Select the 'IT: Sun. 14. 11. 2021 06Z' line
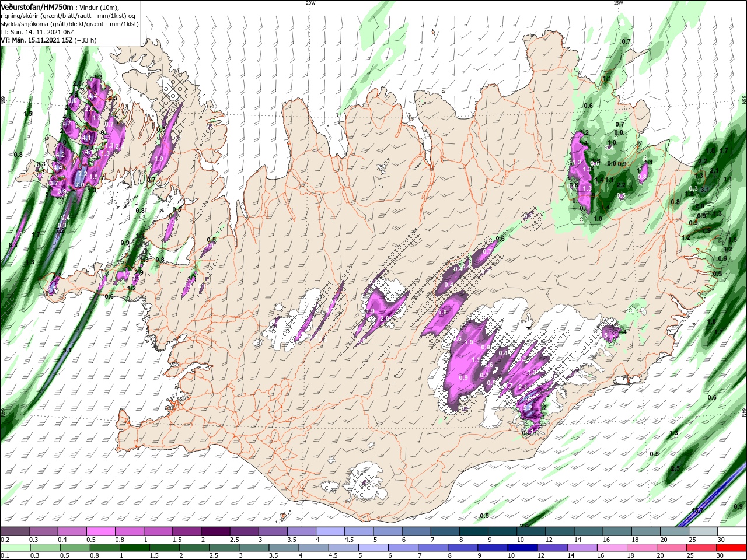The width and height of the screenshot is (747, 560). 37,32
